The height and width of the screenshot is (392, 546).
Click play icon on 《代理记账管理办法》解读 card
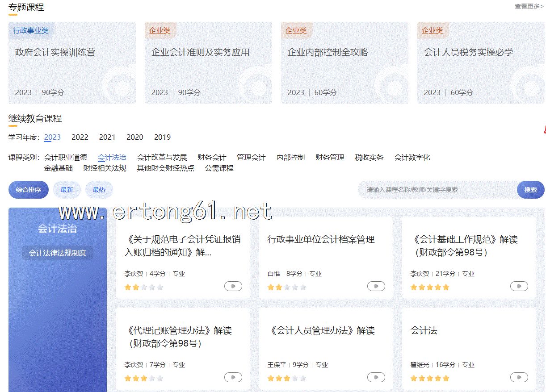point(233,377)
